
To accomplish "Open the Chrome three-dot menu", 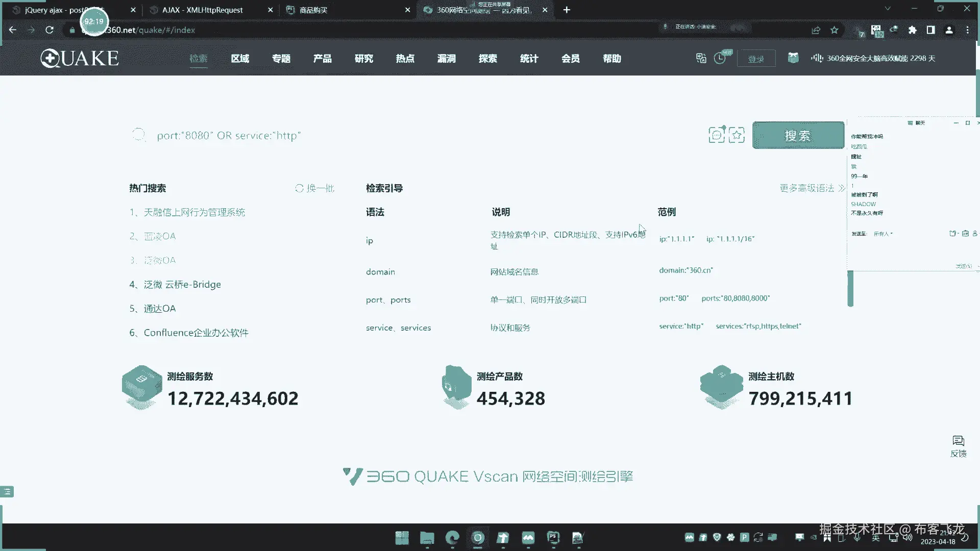I will point(967,30).
